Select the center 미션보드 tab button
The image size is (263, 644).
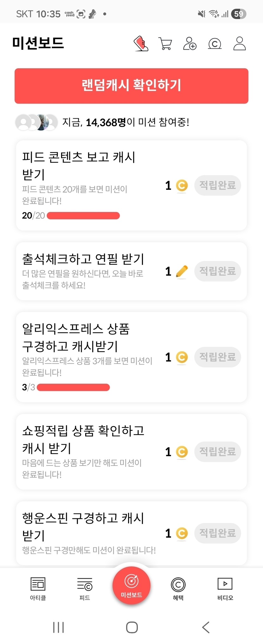point(131,585)
